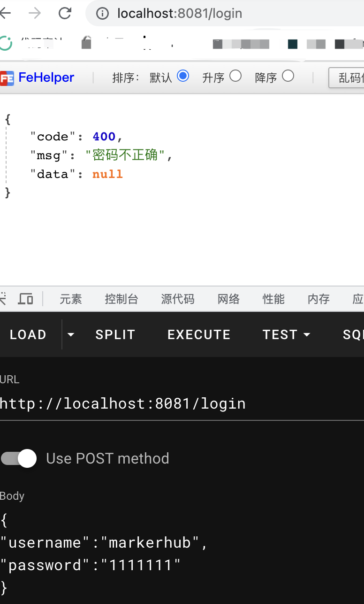Reload the current page

(65, 13)
